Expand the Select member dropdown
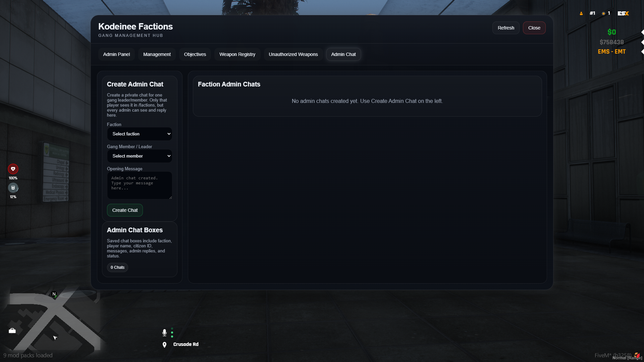The height and width of the screenshot is (362, 644). [140, 156]
